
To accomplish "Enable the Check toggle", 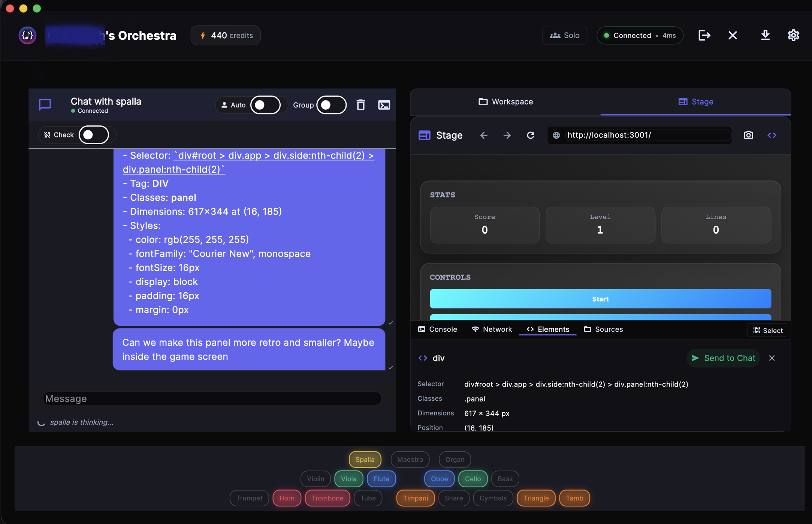I will [94, 134].
